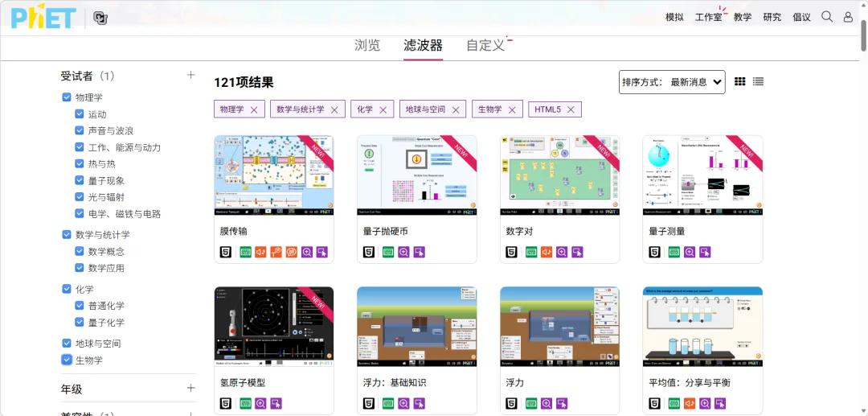Toggle the 地球与空间 checkbox
The image size is (868, 416).
point(67,344)
